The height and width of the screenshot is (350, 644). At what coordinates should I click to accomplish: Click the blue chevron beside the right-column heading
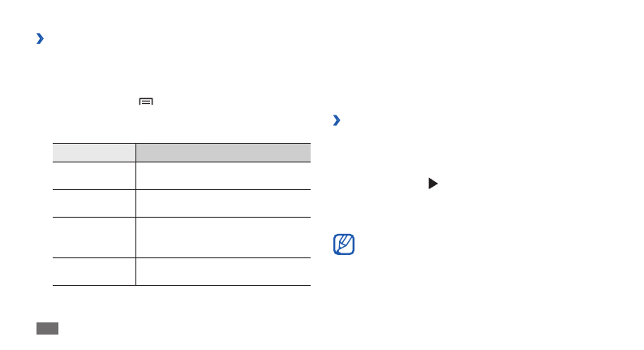pos(337,120)
